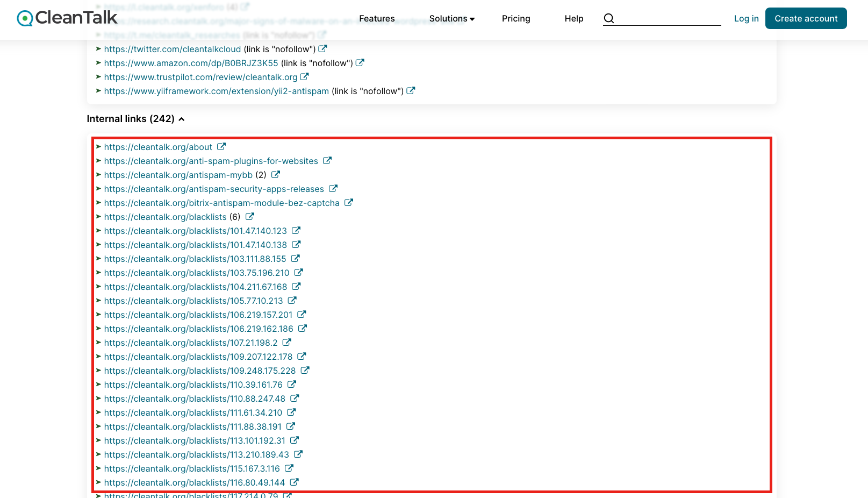Image resolution: width=868 pixels, height=498 pixels.
Task: Open external-link icon beside the Amazon link
Action: pos(360,62)
